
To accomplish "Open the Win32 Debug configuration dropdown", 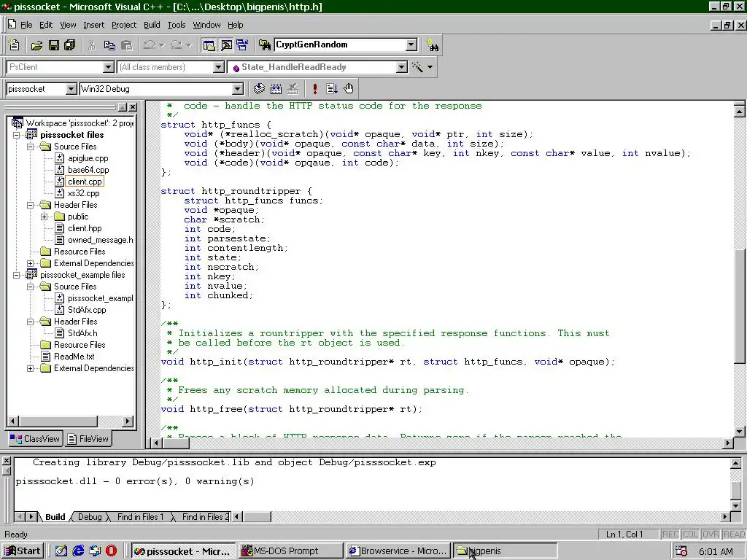I will (x=238, y=89).
